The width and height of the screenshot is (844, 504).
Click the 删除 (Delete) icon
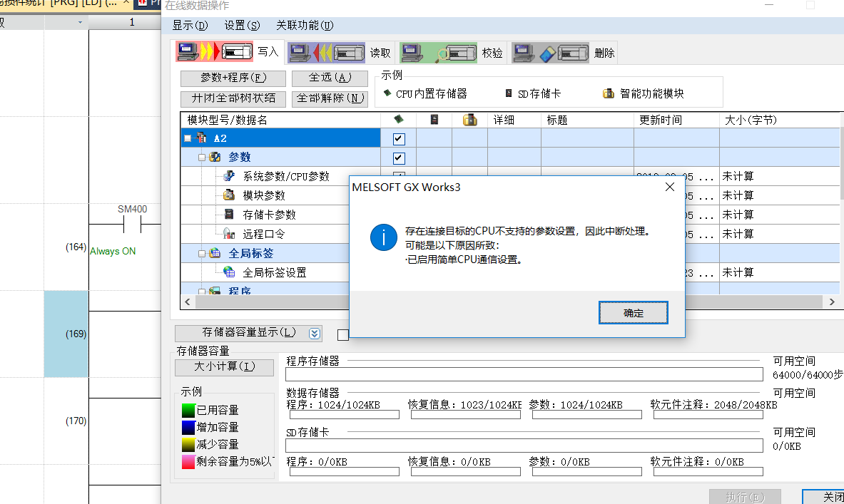click(551, 52)
